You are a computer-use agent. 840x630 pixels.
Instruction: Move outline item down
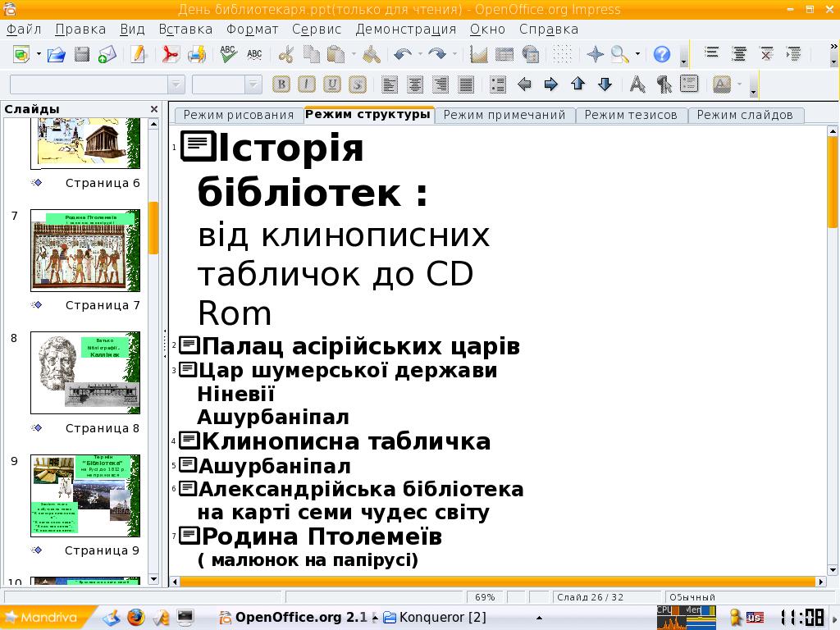pos(605,84)
